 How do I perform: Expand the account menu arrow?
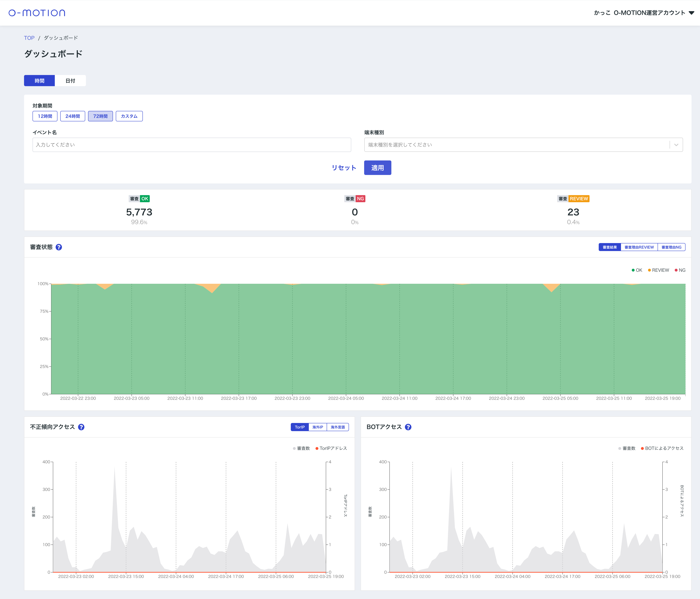pyautogui.click(x=691, y=13)
